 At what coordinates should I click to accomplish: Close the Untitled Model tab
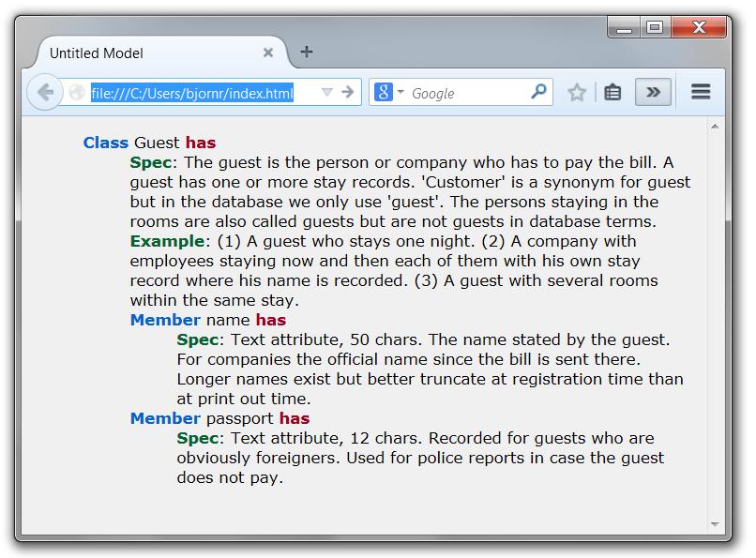point(268,53)
